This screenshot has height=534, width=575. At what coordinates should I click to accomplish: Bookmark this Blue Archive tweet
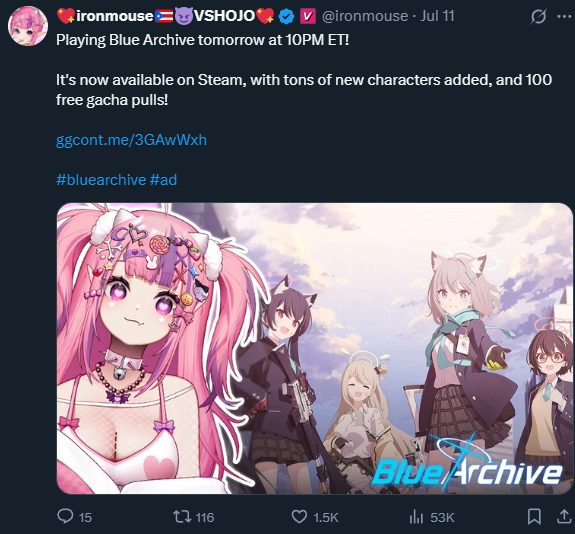point(534,517)
